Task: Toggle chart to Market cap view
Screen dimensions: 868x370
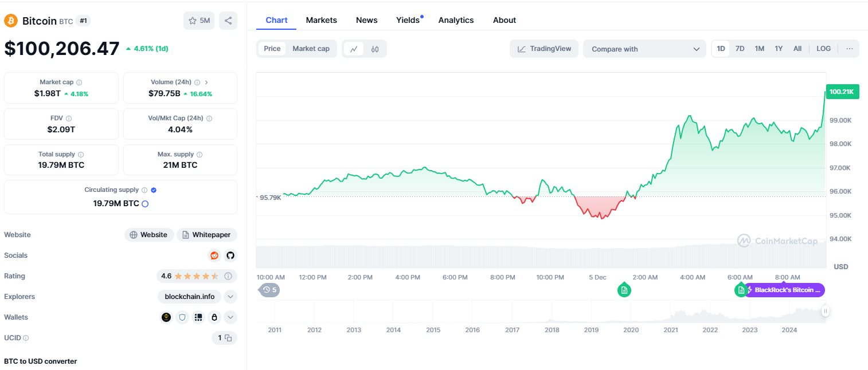Action: [311, 49]
